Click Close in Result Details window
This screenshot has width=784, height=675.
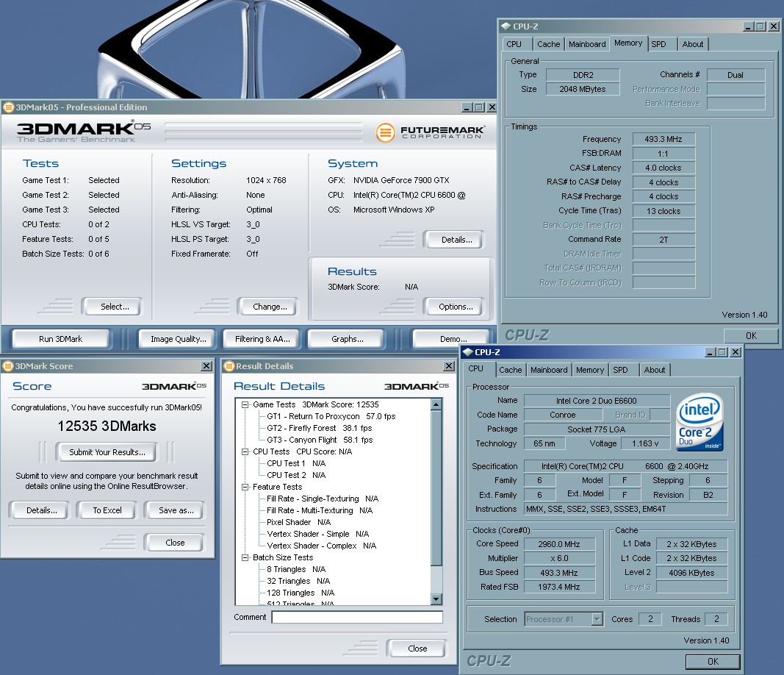click(417, 648)
